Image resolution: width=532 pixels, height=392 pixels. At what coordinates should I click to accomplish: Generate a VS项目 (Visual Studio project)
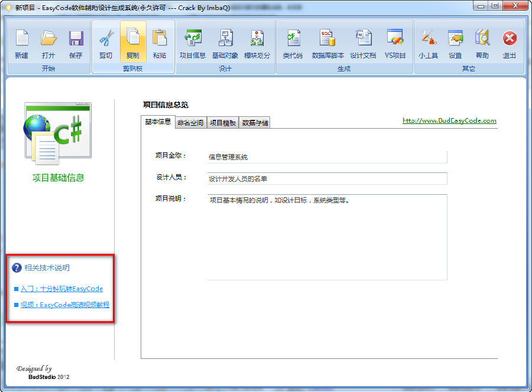point(395,44)
